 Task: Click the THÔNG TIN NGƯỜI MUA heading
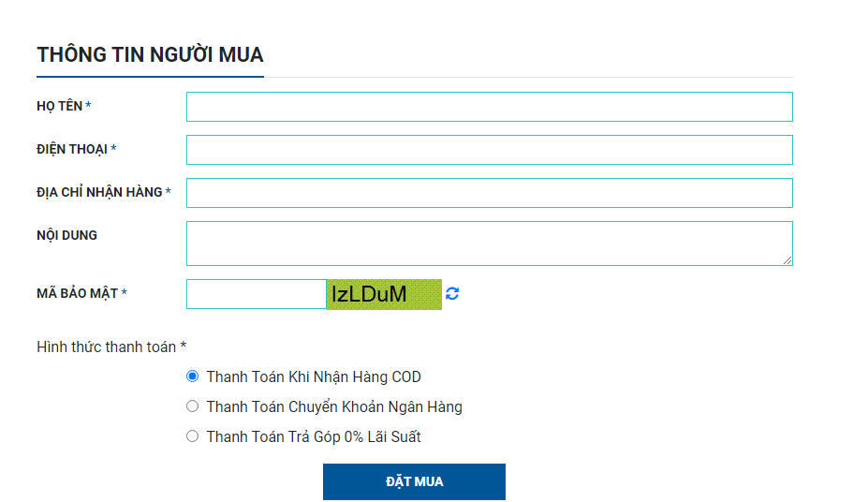[x=150, y=54]
